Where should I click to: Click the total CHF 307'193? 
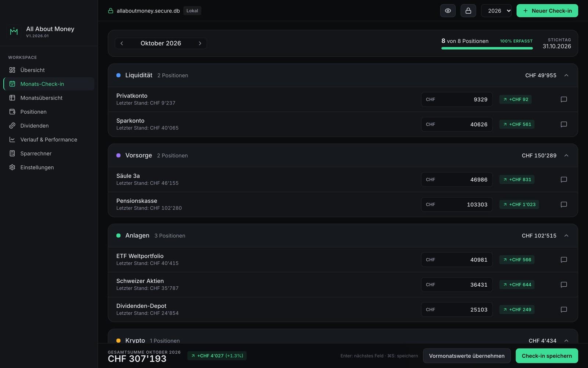(x=137, y=359)
